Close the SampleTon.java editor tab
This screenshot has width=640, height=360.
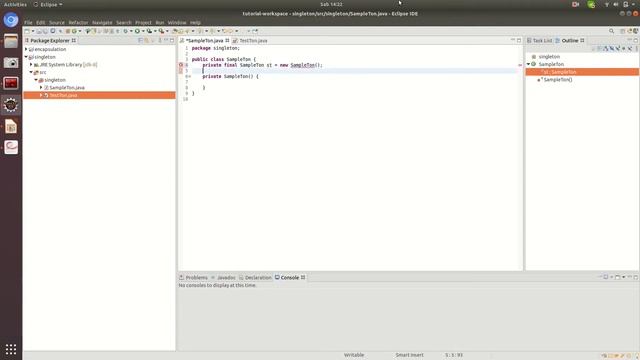point(227,40)
